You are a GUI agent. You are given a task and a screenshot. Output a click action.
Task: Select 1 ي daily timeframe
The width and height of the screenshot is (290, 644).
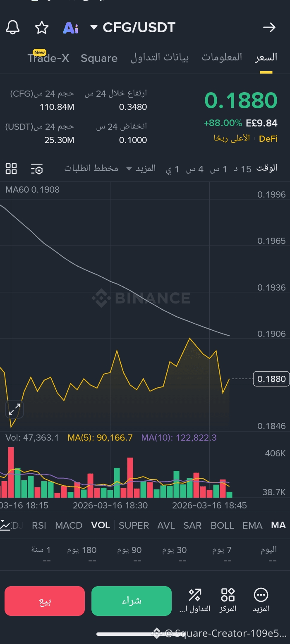(x=172, y=169)
